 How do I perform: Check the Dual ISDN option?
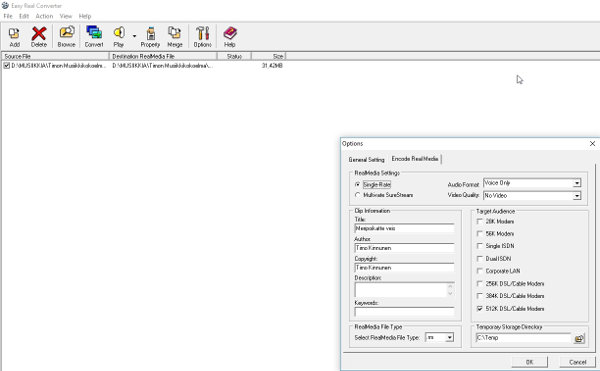click(479, 259)
